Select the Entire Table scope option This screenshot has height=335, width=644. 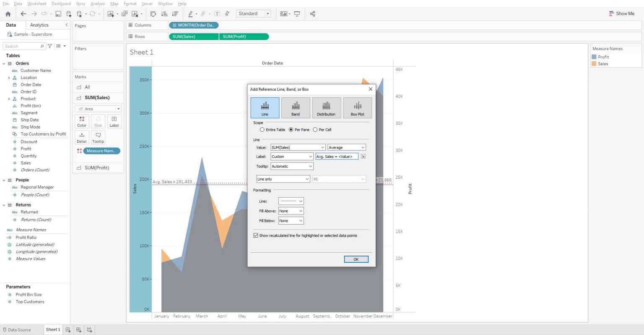261,129
